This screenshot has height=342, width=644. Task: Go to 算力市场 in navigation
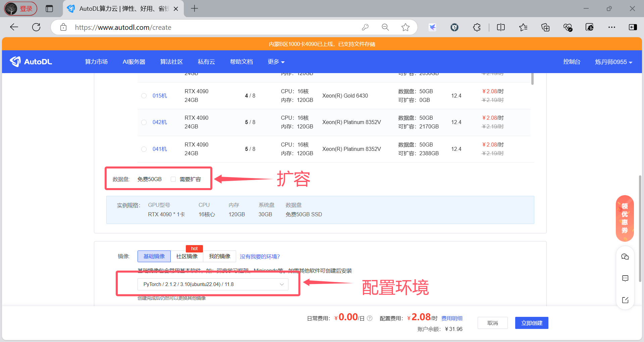[96, 62]
